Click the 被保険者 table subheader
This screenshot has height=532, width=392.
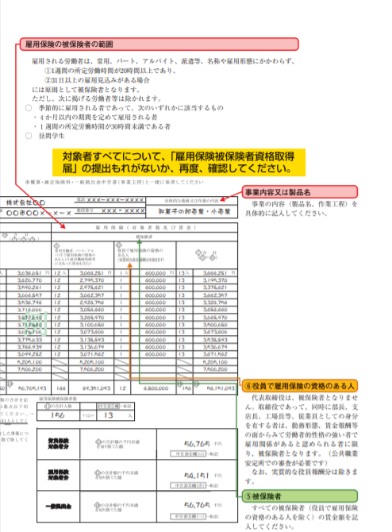[x=144, y=237]
